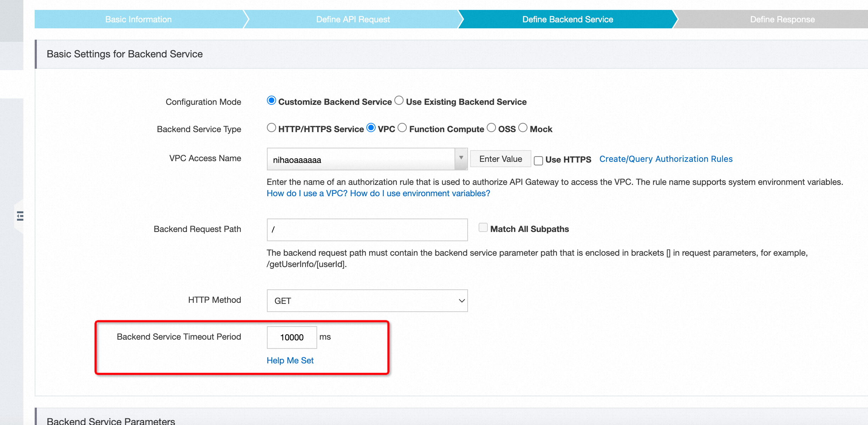The height and width of the screenshot is (425, 868).
Task: Collapse the left sidebar menu icon
Action: [x=20, y=216]
